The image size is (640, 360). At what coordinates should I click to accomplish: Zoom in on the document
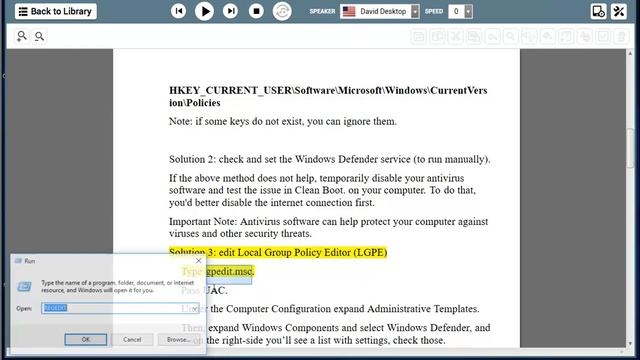(22, 36)
